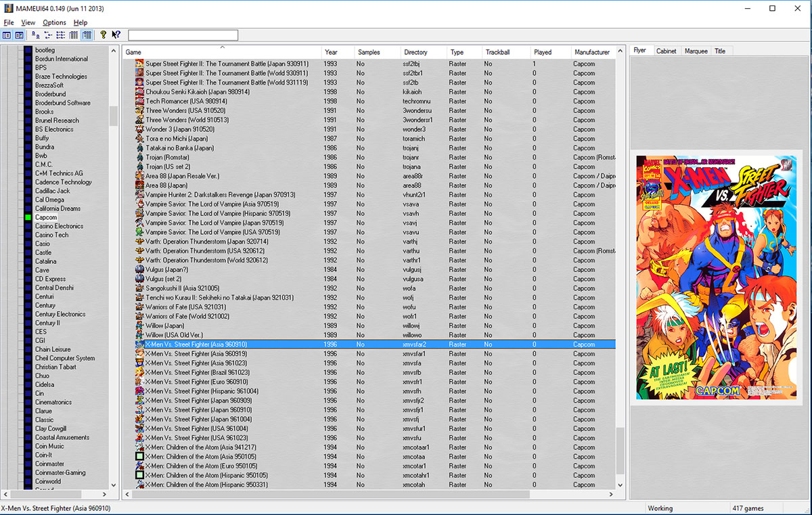The width and height of the screenshot is (812, 515).
Task: Click the icon for X-Men Vs. Street Fighter (Brazil 961023)
Action: click(139, 372)
